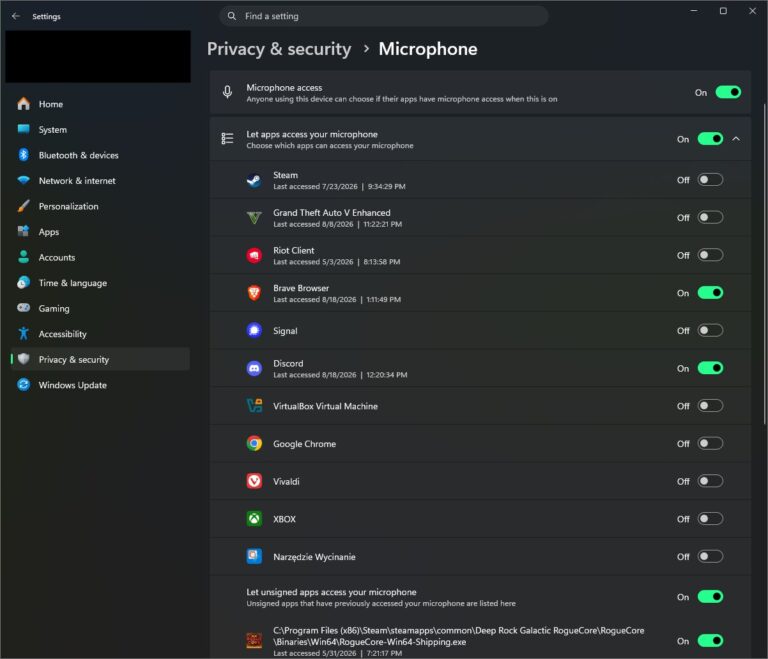The height and width of the screenshot is (659, 768).
Task: Select Network & internet
Action: (100, 180)
